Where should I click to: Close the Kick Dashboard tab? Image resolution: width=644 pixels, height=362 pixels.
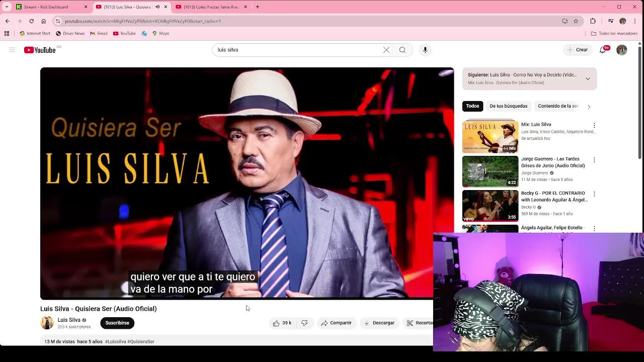point(86,7)
